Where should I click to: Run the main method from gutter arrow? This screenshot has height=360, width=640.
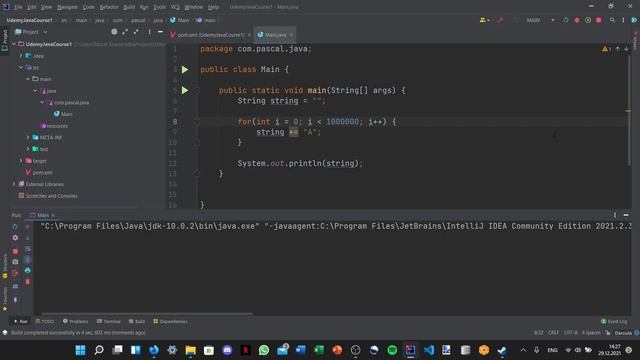tap(185, 91)
